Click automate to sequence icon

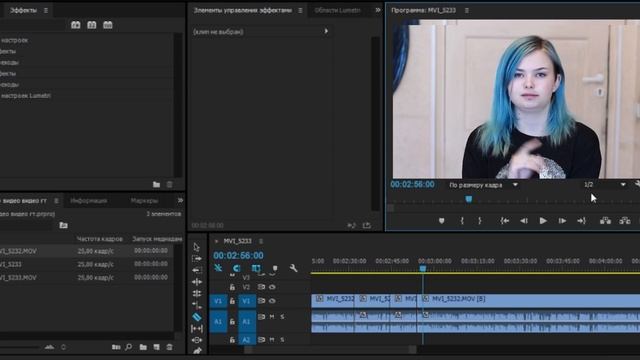[x=116, y=347]
